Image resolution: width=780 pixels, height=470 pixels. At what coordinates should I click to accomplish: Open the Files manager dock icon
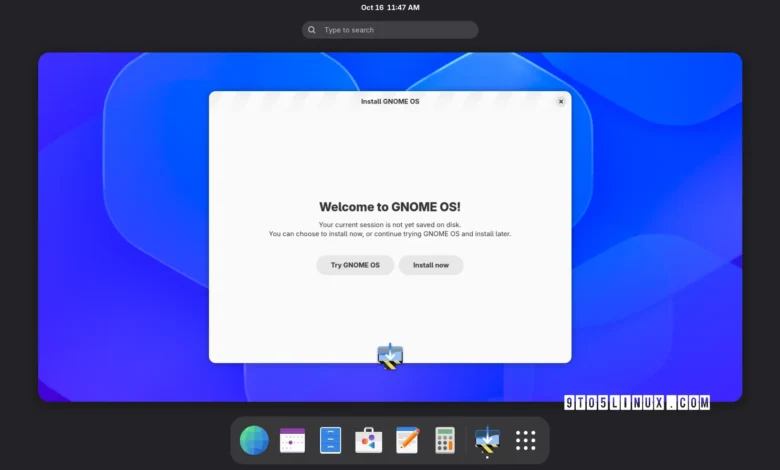330,440
